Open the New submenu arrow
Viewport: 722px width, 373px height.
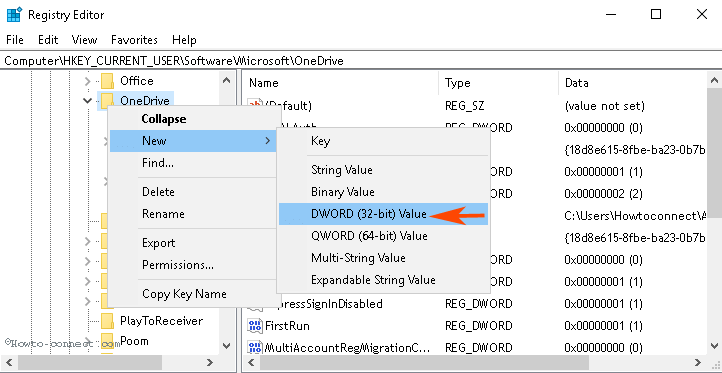(x=268, y=141)
